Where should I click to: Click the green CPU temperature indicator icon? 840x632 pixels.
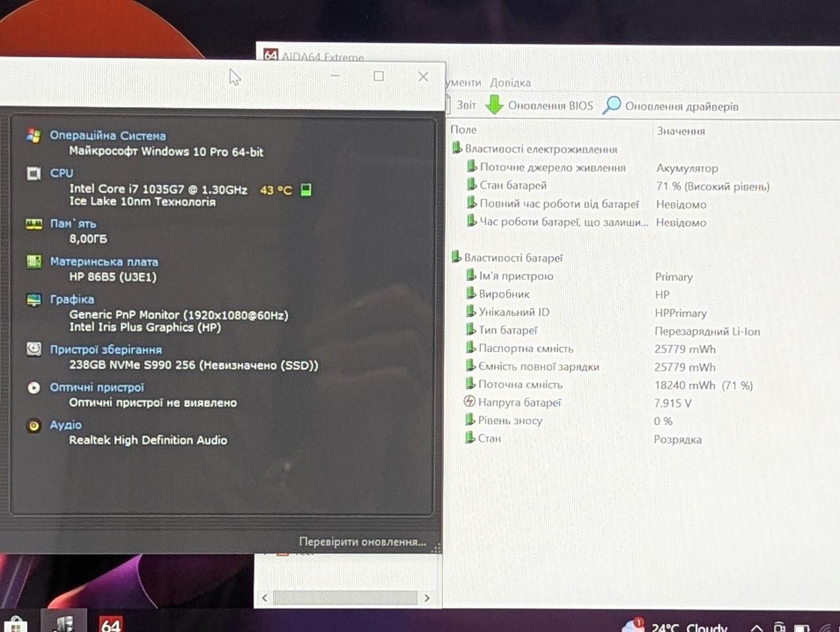[306, 190]
